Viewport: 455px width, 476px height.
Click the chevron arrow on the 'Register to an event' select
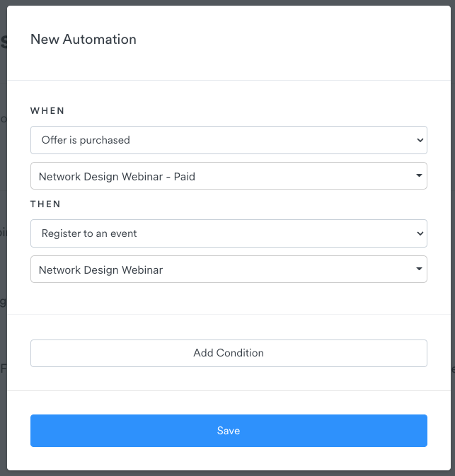click(x=420, y=233)
